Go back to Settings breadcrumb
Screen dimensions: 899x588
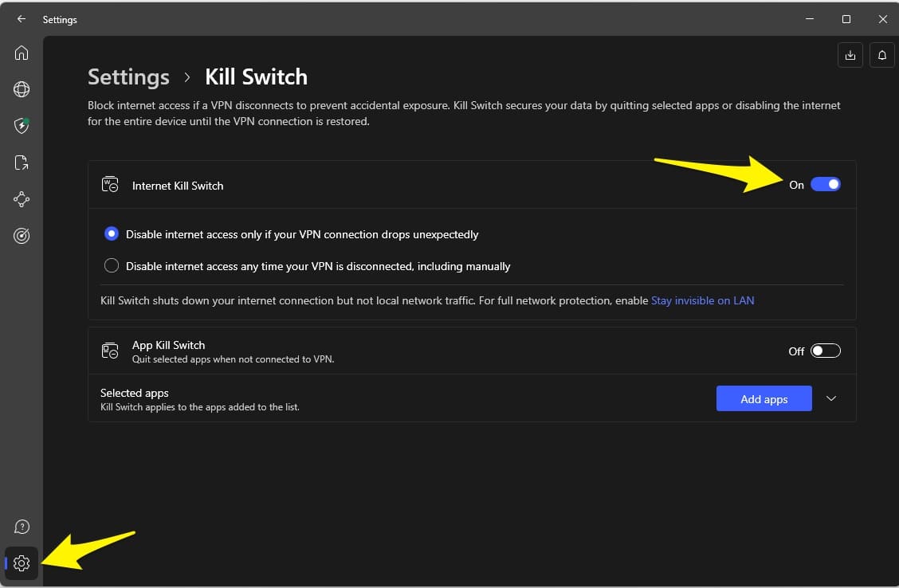pyautogui.click(x=128, y=76)
